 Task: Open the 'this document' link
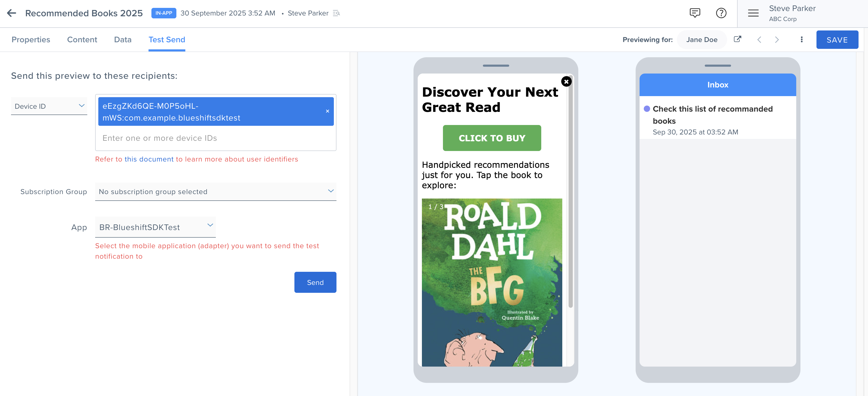[149, 159]
